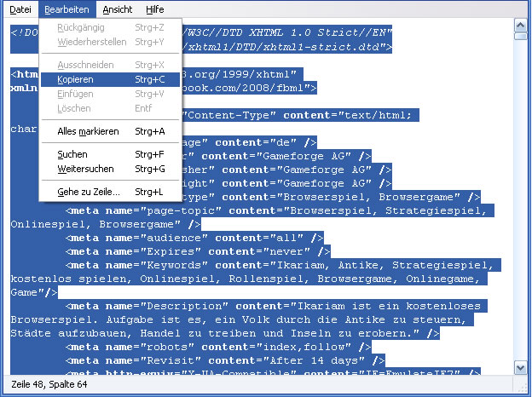Choose Einfügen from the menu
Viewport: 532px width, 397px height.
pyautogui.click(x=110, y=94)
